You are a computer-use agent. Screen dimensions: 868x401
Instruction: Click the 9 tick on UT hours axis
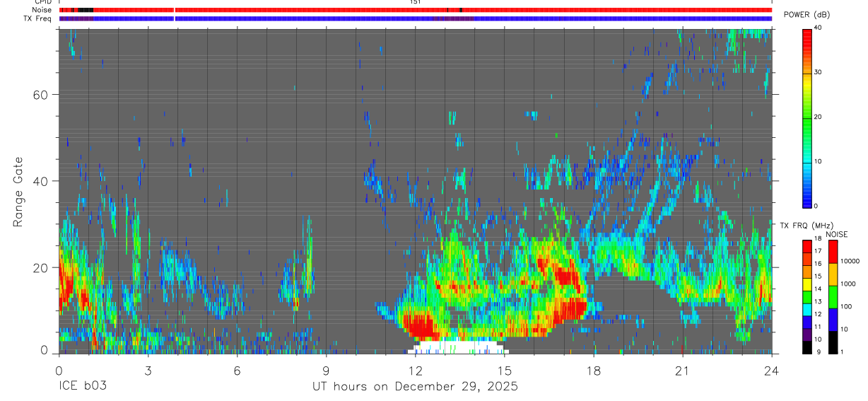coord(326,371)
